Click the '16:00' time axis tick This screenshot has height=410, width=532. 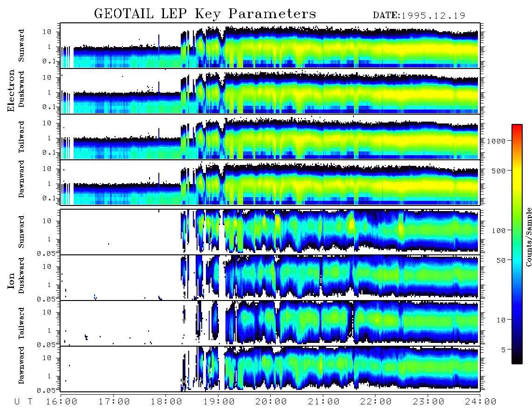point(62,402)
